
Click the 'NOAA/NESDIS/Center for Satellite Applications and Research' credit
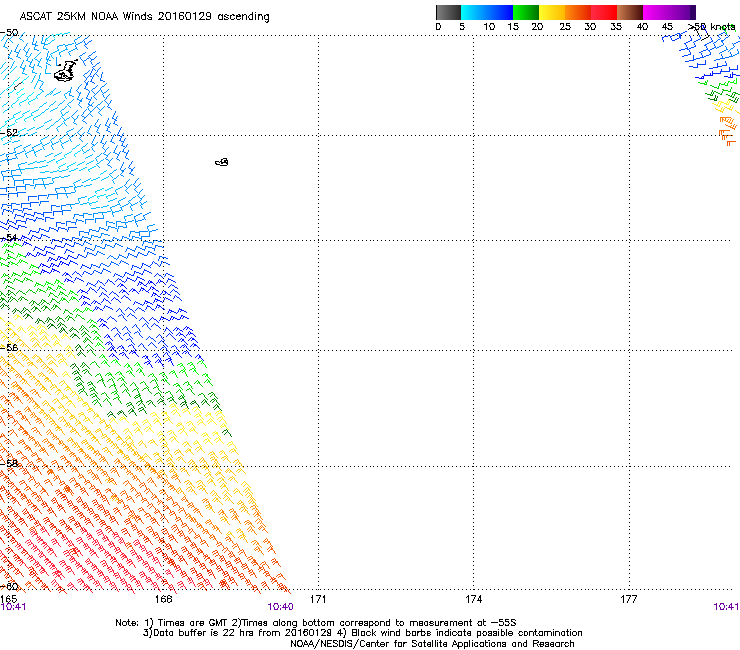[x=432, y=644]
